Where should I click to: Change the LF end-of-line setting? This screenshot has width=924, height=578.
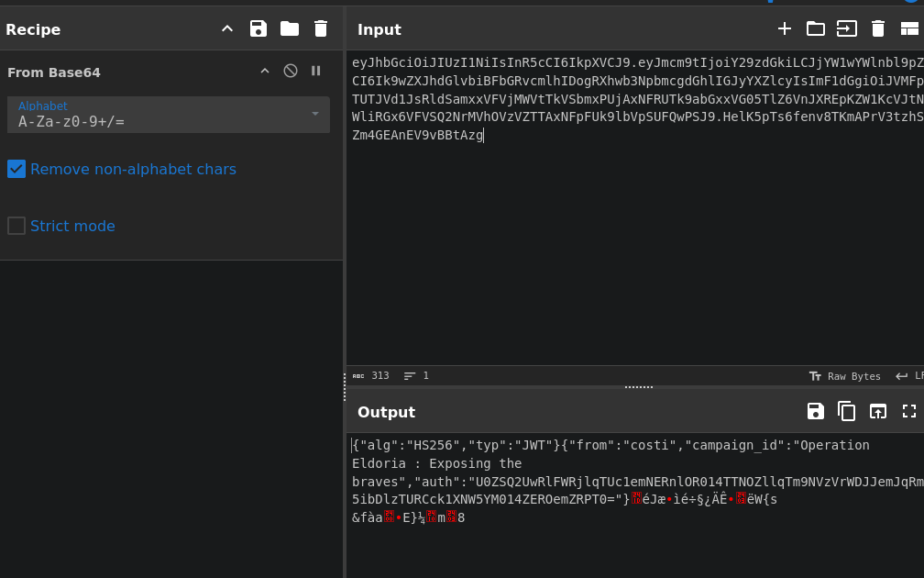(x=910, y=376)
